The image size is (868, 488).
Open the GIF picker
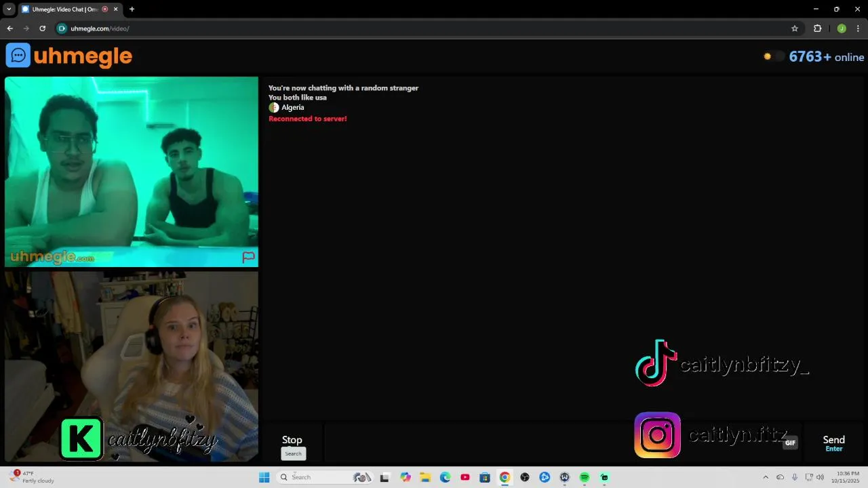pos(790,443)
